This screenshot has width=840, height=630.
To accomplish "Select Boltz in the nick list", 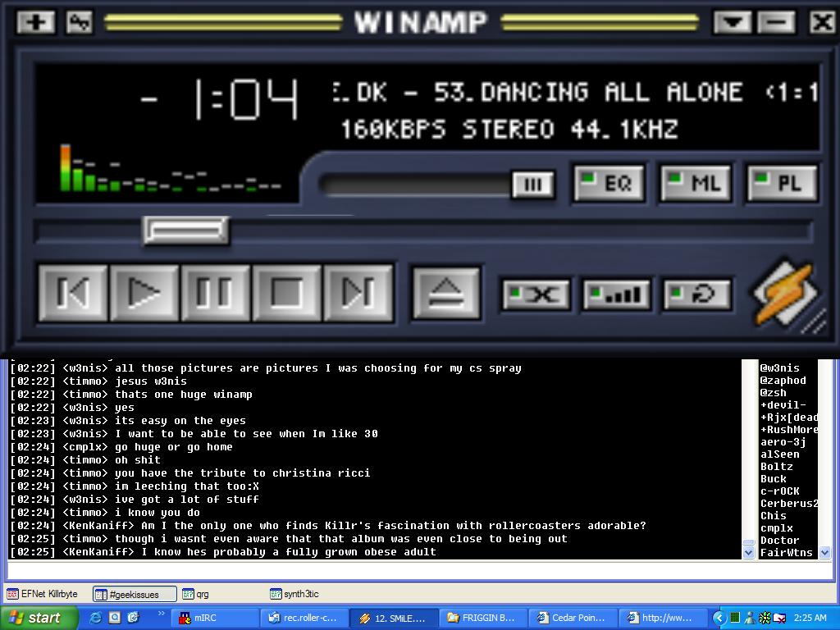I will (776, 467).
